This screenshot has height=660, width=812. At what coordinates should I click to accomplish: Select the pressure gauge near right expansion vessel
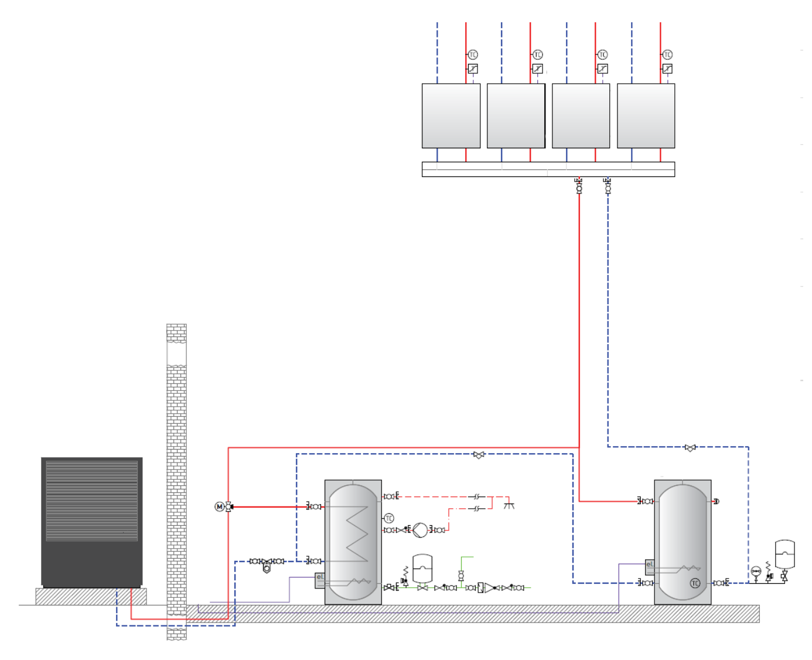coord(756,571)
